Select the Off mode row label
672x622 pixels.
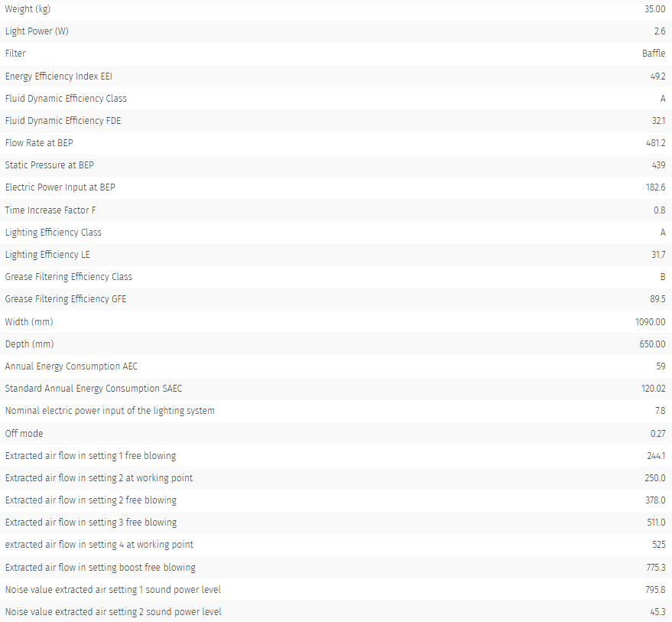[x=24, y=434]
